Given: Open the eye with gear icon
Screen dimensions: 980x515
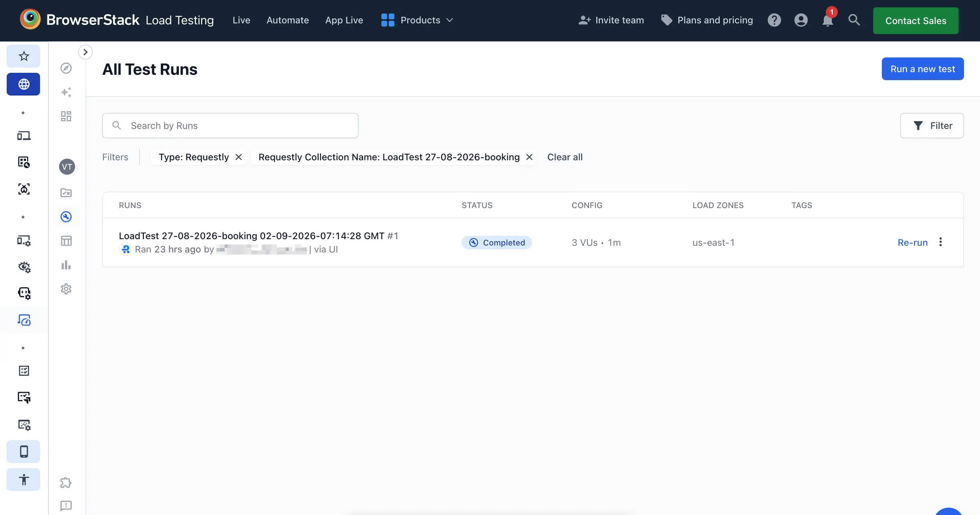Looking at the screenshot, I should [x=24, y=267].
